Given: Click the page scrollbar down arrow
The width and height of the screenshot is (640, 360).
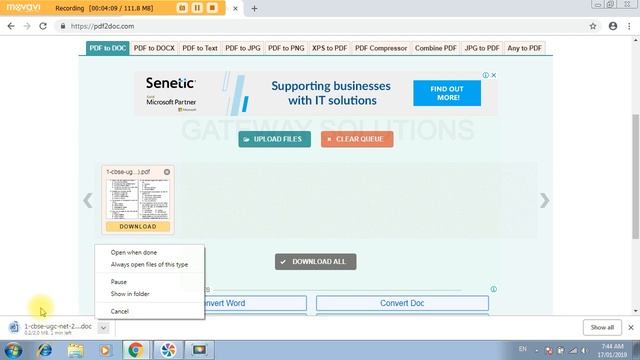Looking at the screenshot, I should [636, 311].
